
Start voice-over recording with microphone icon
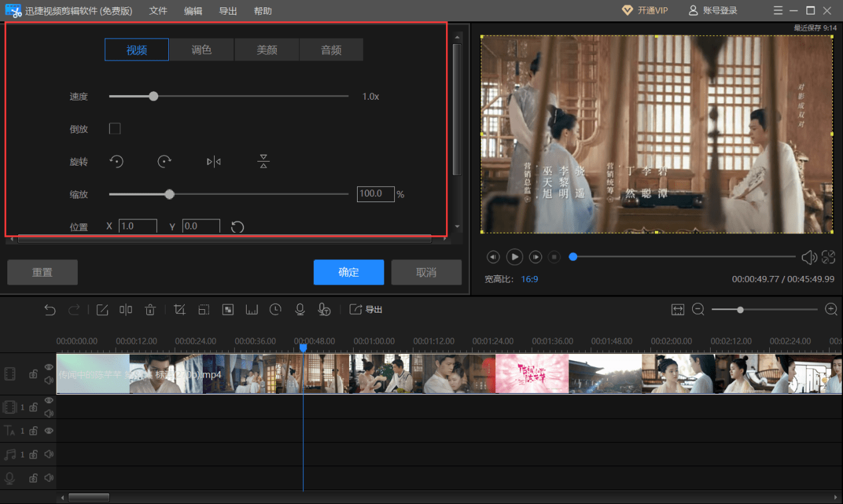point(300,309)
